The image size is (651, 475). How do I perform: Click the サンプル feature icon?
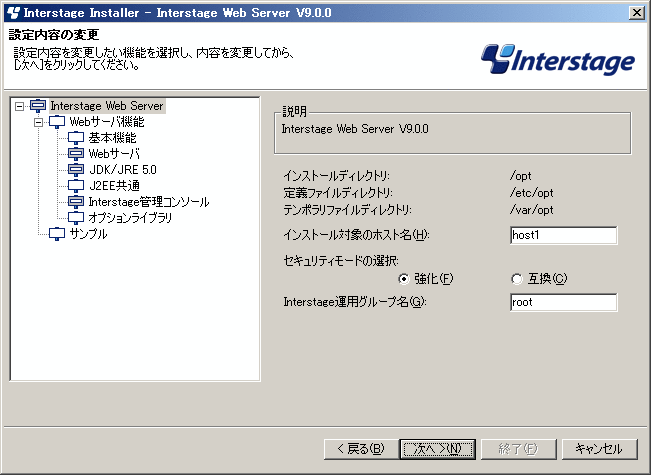(x=57, y=234)
